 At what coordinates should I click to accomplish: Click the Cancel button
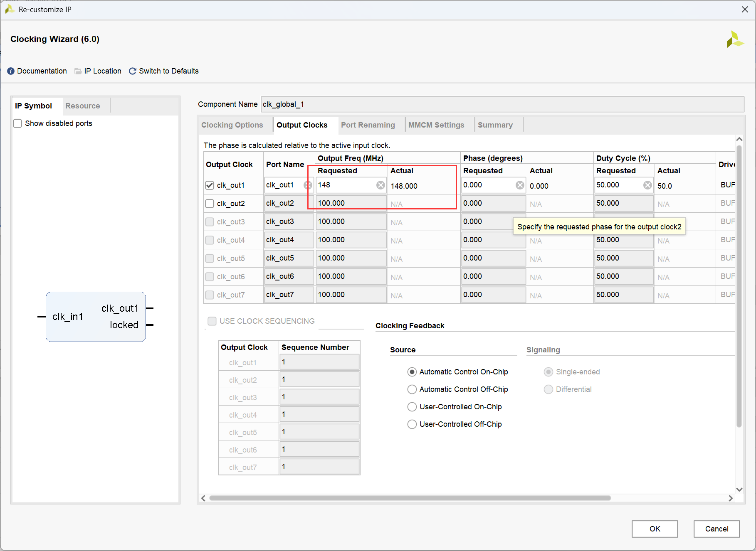(x=717, y=529)
